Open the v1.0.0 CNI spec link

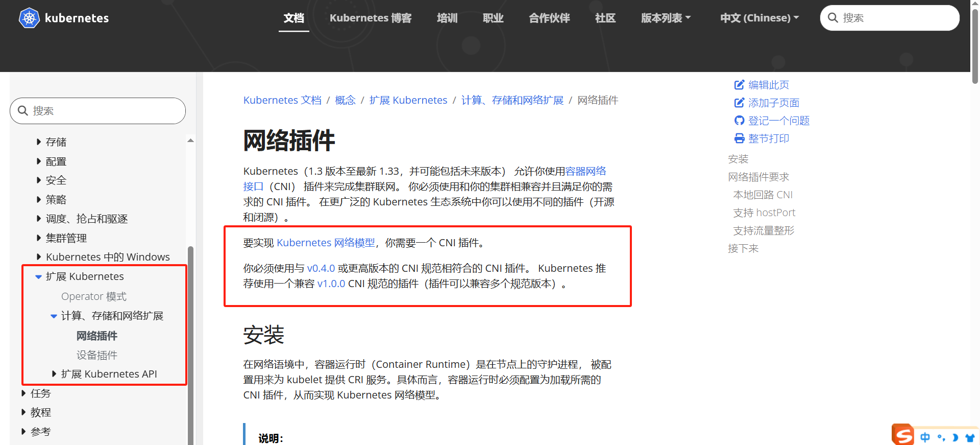[x=331, y=284]
